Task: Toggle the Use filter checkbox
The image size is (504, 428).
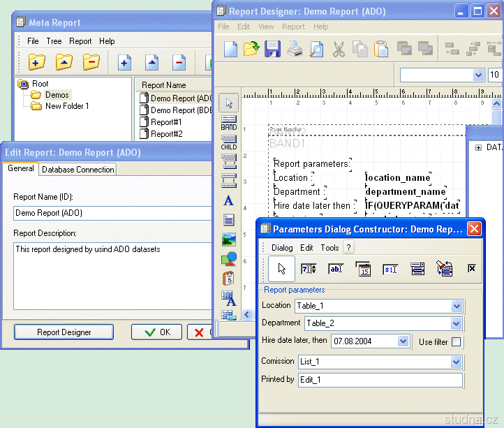Action: tap(457, 341)
